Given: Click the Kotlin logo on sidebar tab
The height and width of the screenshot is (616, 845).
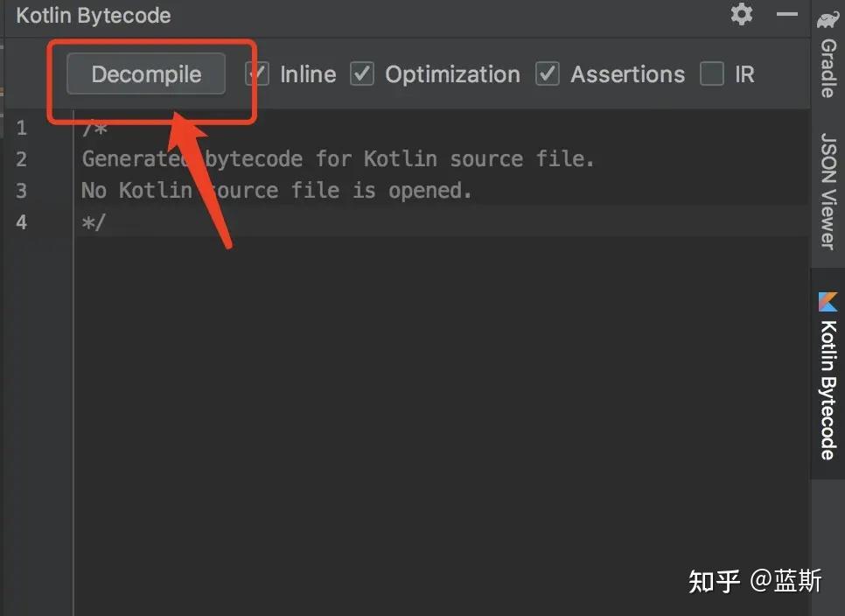Looking at the screenshot, I should pyautogui.click(x=826, y=303).
